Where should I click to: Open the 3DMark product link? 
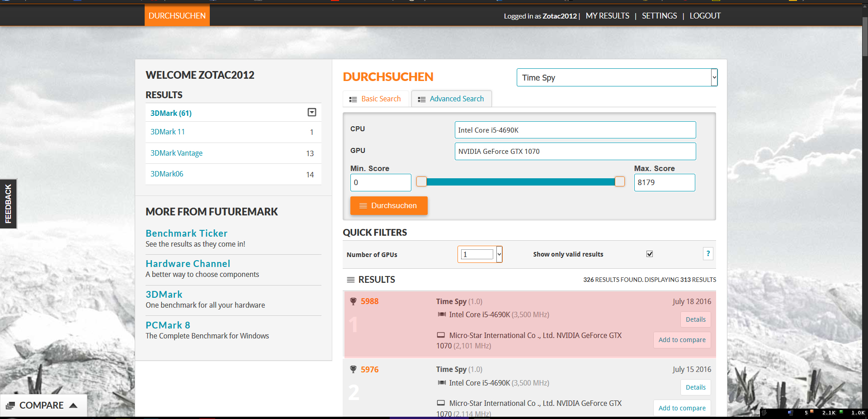coord(164,295)
